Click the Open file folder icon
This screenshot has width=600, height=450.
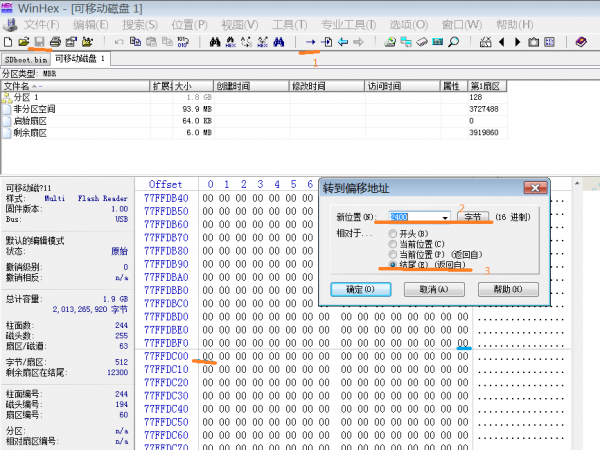(x=23, y=41)
